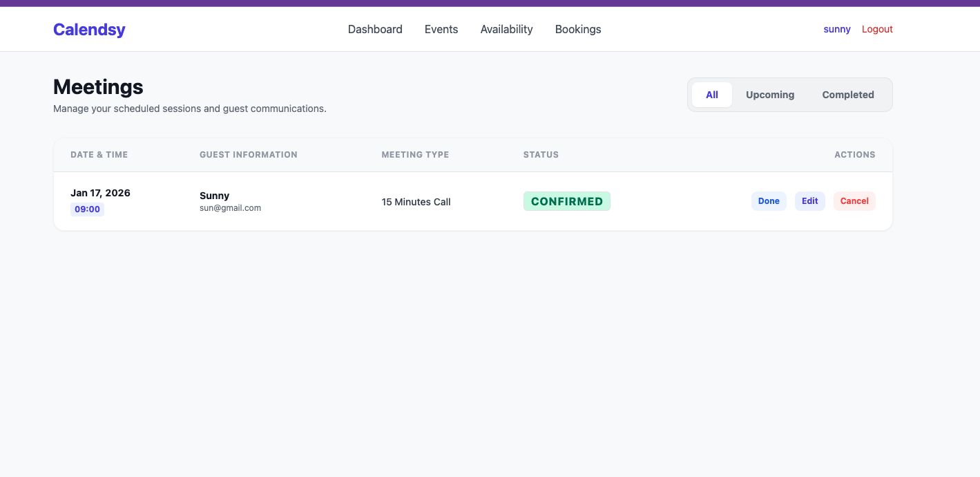Click the Status column header
This screenshot has height=477, width=980.
click(x=541, y=155)
